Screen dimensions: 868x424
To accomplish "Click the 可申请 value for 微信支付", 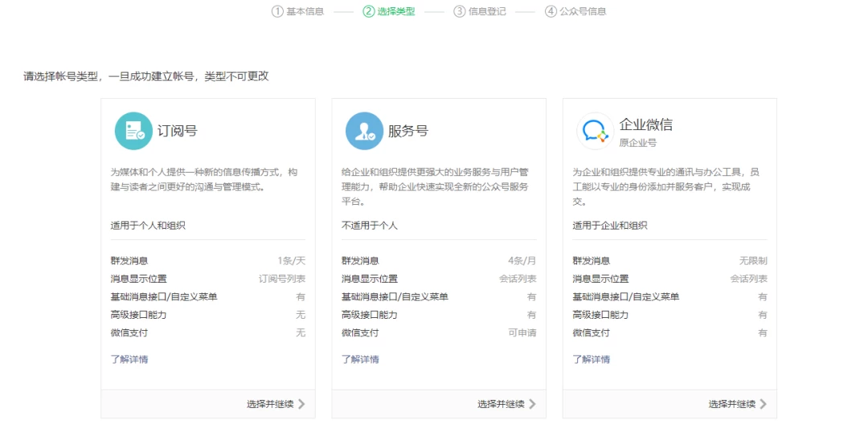I will click(x=522, y=332).
